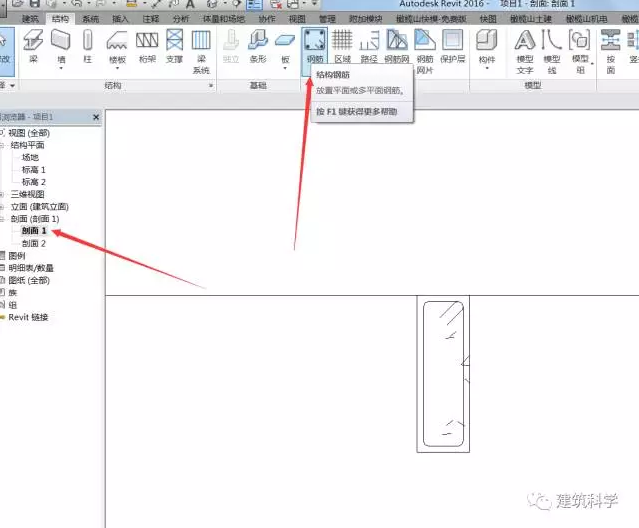Switch to the 附加模块 ribbon tab

[x=366, y=19]
